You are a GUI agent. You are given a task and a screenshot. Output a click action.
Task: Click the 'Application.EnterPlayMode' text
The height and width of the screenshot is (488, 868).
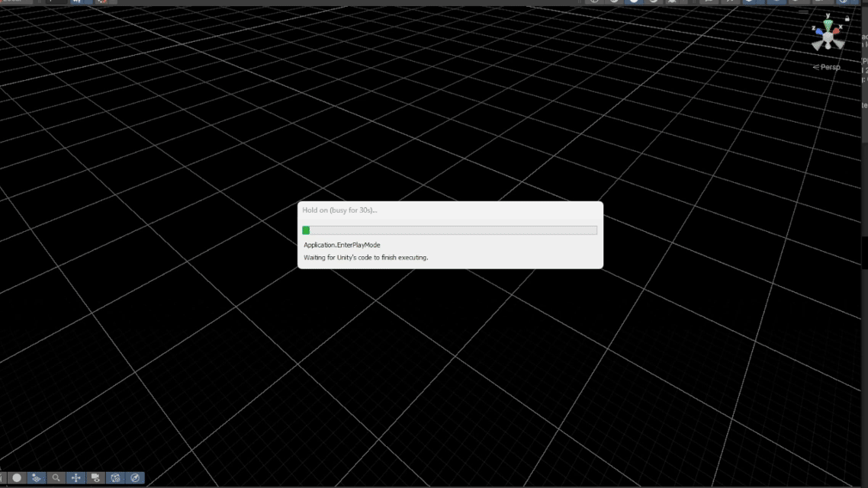[x=342, y=245]
